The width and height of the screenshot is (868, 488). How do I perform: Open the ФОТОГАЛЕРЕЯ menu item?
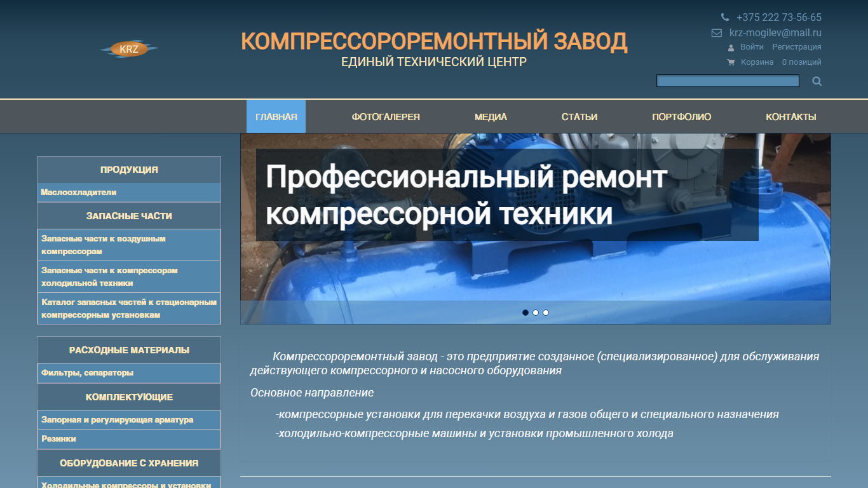(386, 117)
